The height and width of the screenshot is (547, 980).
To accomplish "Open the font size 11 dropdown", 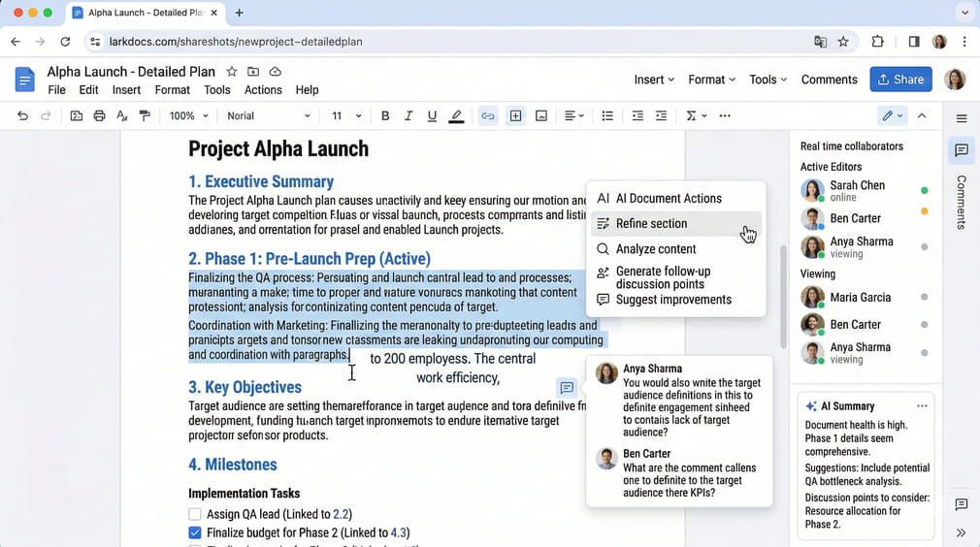I will click(346, 115).
